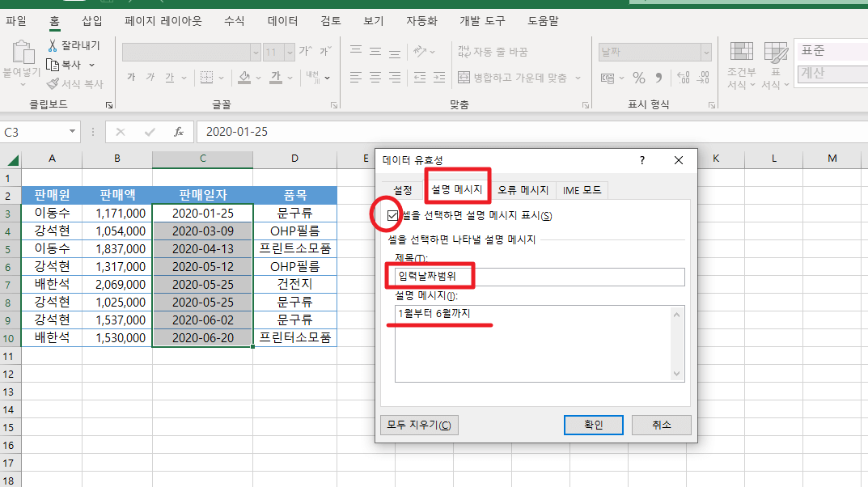The height and width of the screenshot is (487, 868).
Task: Open the 날짜 number format dropdown
Action: pyautogui.click(x=707, y=51)
